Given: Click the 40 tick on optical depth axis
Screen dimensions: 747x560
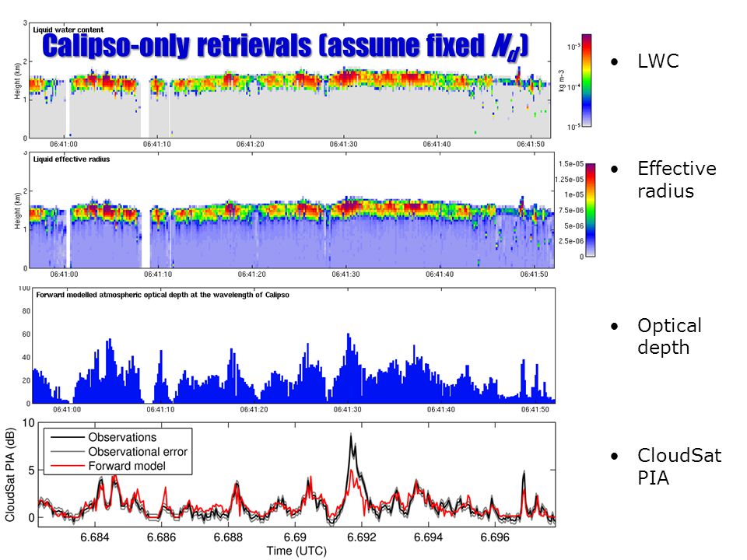Looking at the screenshot, I should [x=26, y=357].
